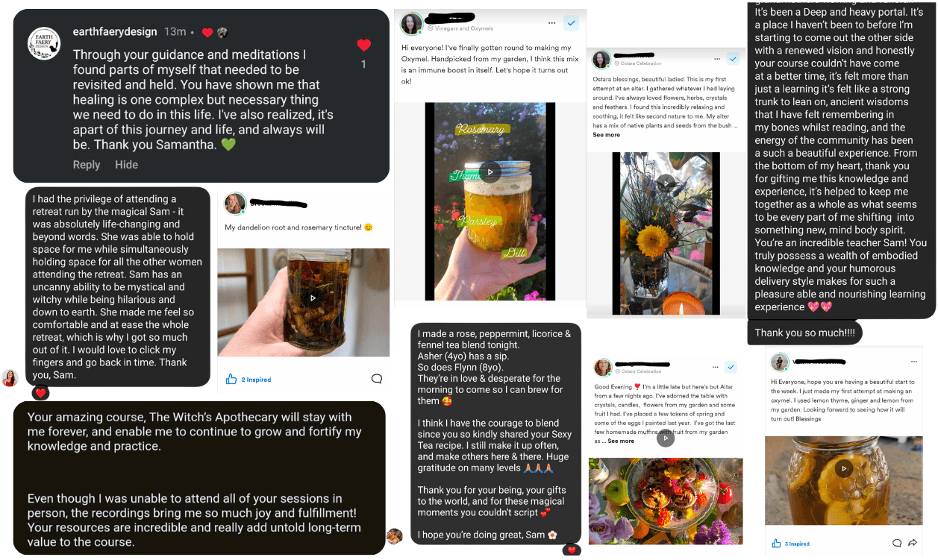The width and height of the screenshot is (938, 560).
Task: Click Reply under the earthfaerydesign comment
Action: click(87, 165)
